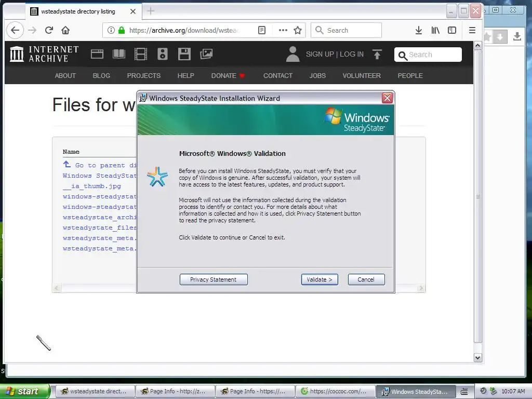Open Internet Archive software floppy icon
Image resolution: width=532 pixels, height=399 pixels.
[x=184, y=54]
